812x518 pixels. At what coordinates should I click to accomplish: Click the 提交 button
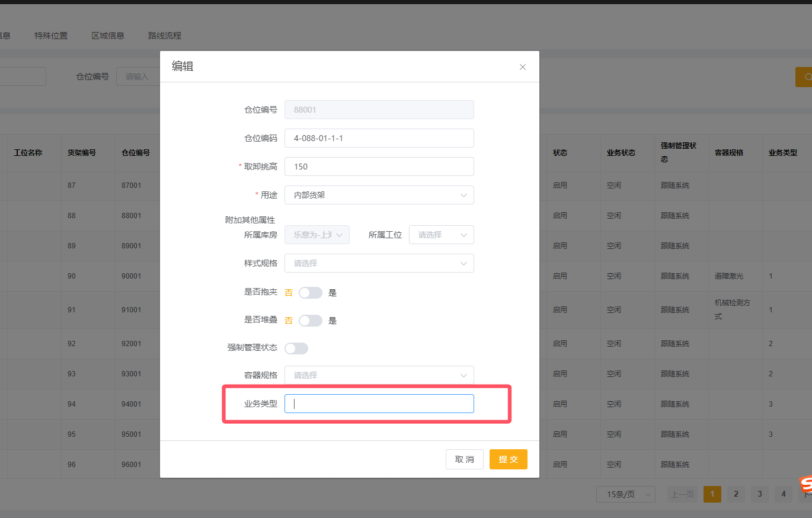coord(509,459)
